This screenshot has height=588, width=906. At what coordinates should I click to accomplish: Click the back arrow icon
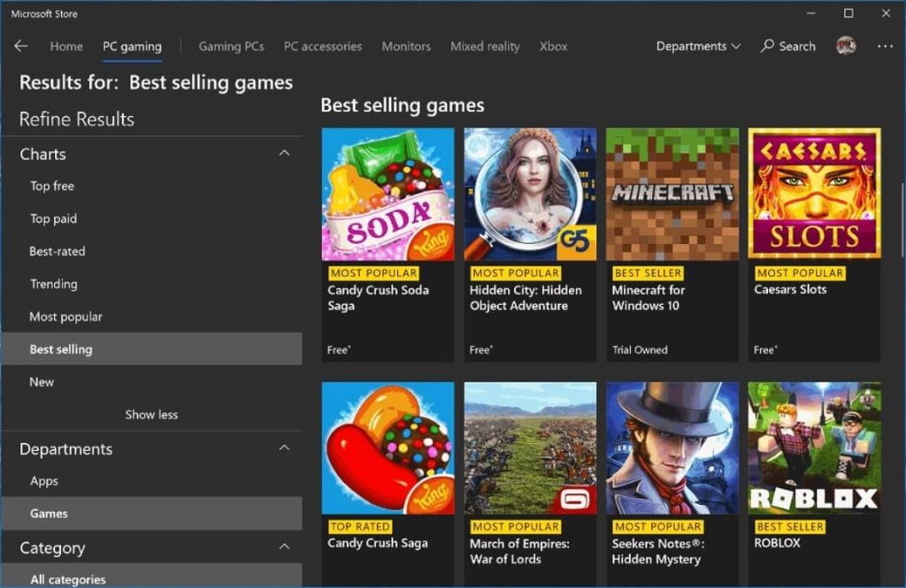point(21,46)
